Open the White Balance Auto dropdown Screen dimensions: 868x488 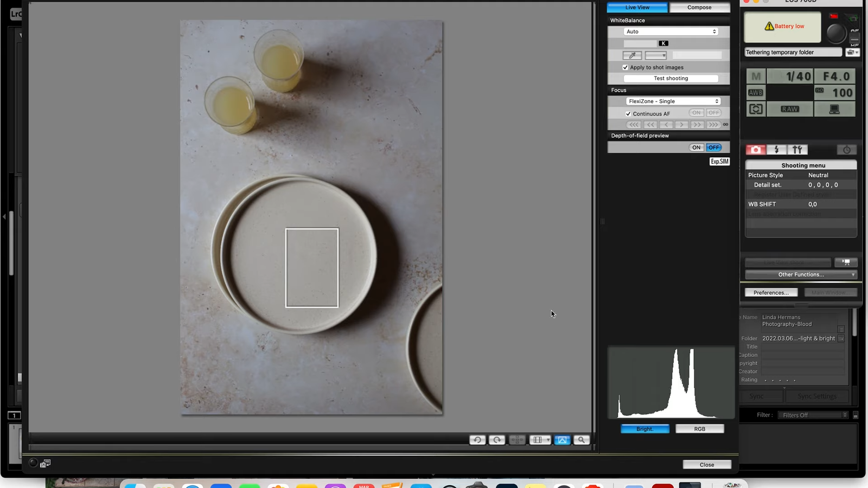[x=671, y=31]
